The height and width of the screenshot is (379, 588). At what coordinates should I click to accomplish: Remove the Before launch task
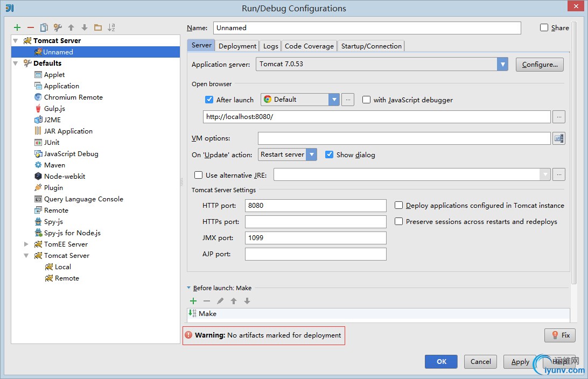click(207, 300)
